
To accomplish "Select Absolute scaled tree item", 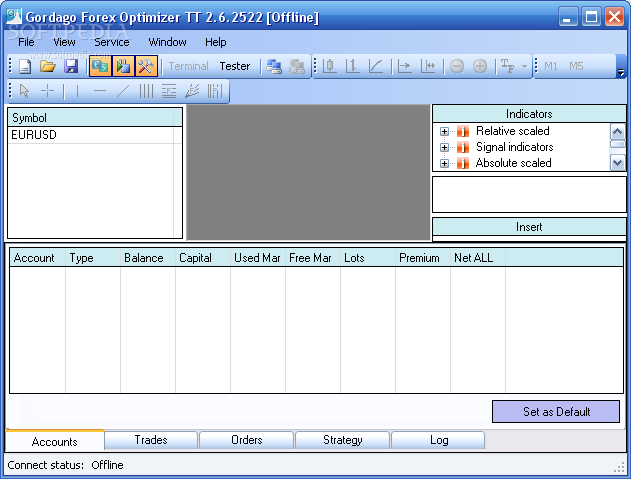I will [513, 163].
